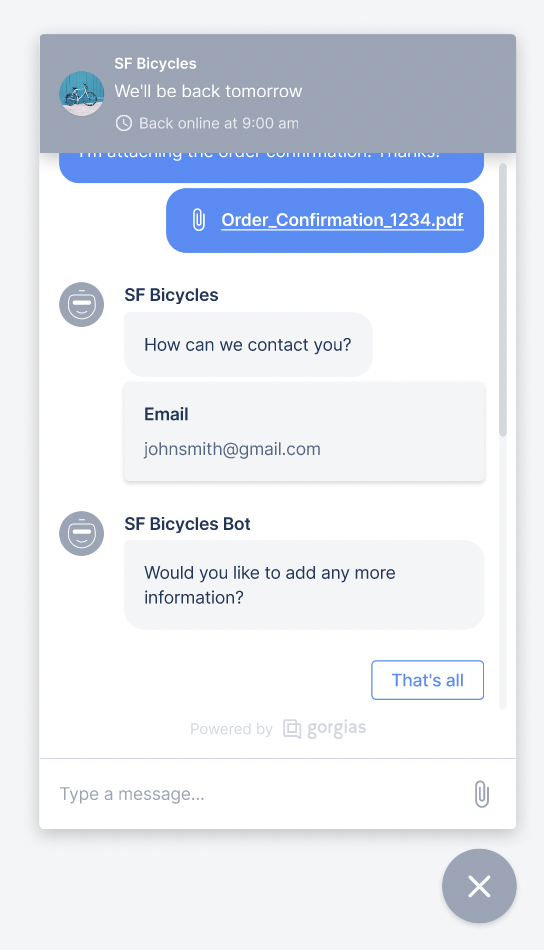544x950 pixels.
Task: Click the gorgias logo icon
Action: click(x=292, y=729)
